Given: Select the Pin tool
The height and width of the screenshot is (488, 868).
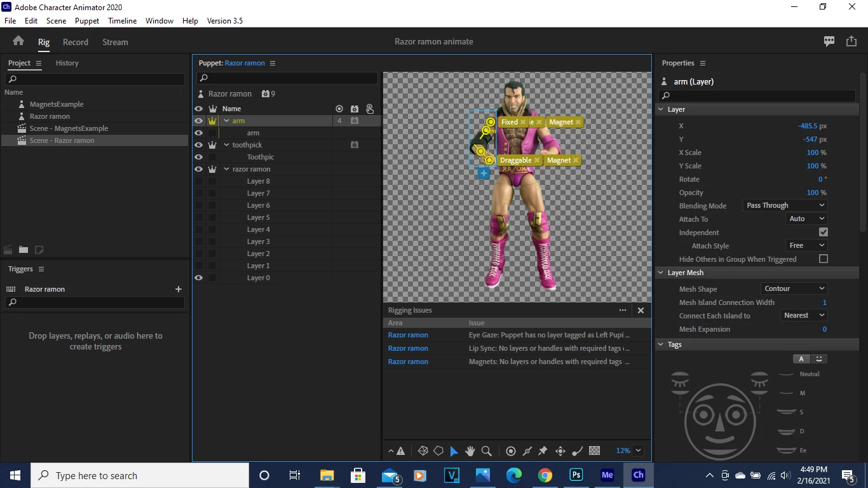Looking at the screenshot, I should pos(543,451).
